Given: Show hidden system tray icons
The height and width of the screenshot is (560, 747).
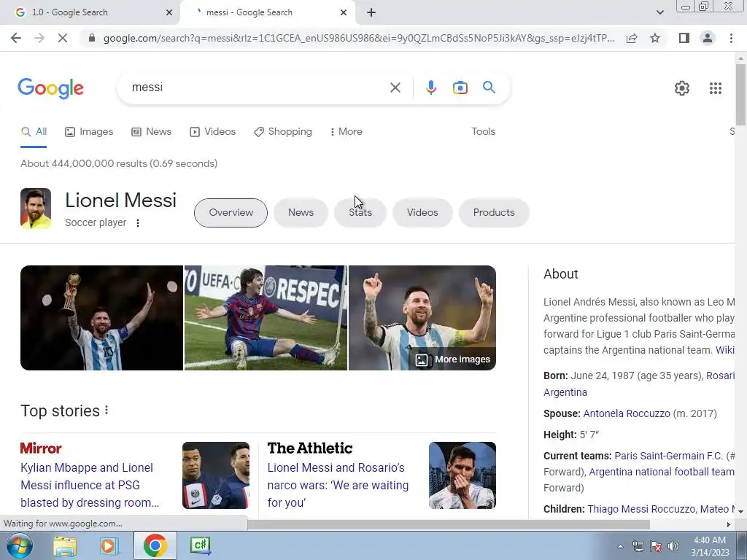Looking at the screenshot, I should click(620, 546).
